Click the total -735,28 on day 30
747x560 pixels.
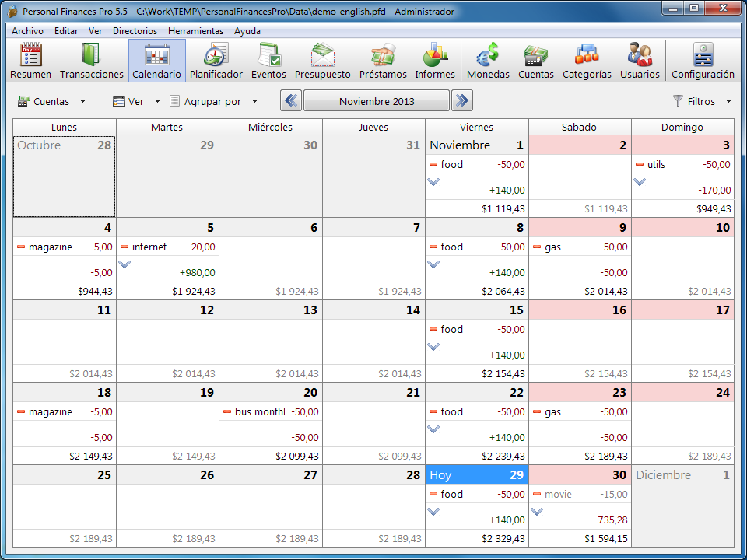pos(611,520)
